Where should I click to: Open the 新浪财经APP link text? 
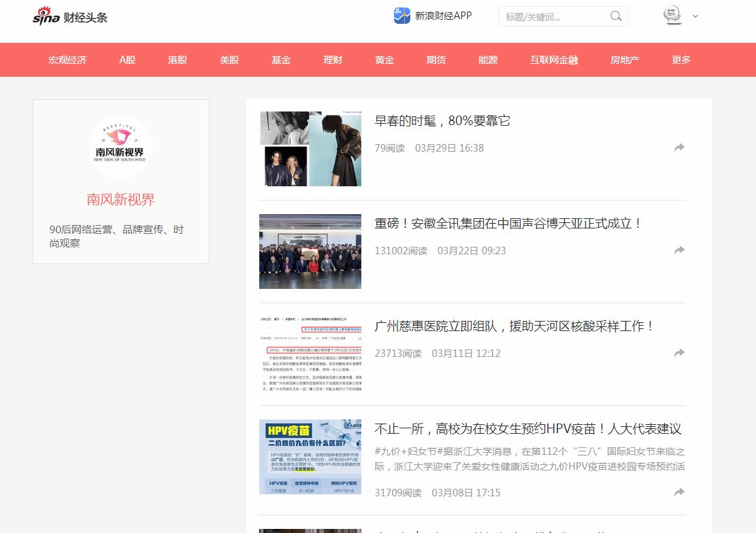pyautogui.click(x=443, y=16)
